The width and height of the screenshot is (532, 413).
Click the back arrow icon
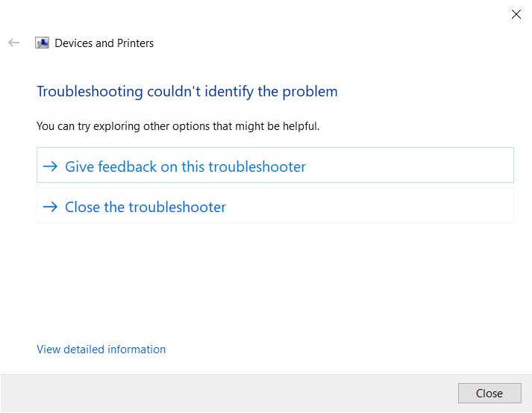coord(14,43)
